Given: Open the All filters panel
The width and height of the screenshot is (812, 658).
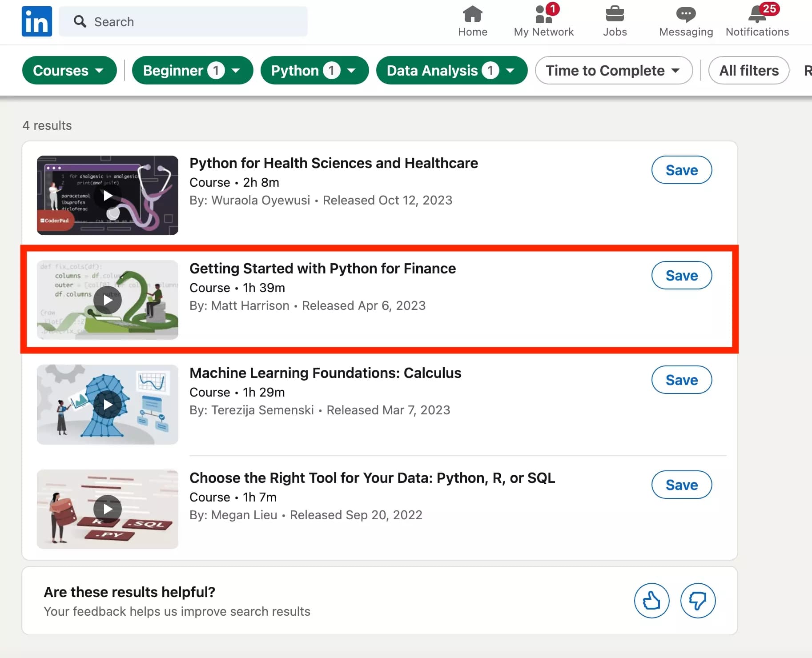Looking at the screenshot, I should 748,70.
